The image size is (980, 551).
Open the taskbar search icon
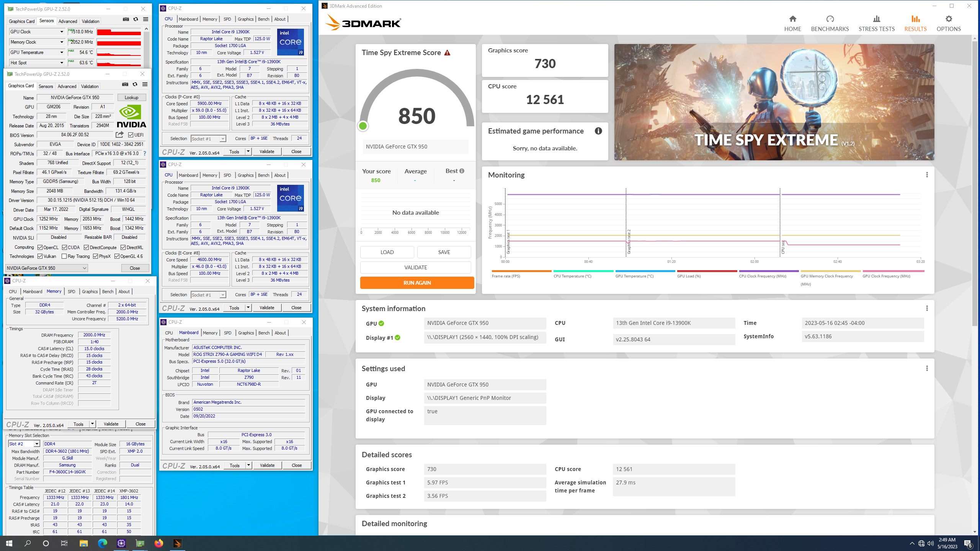pos(28,543)
